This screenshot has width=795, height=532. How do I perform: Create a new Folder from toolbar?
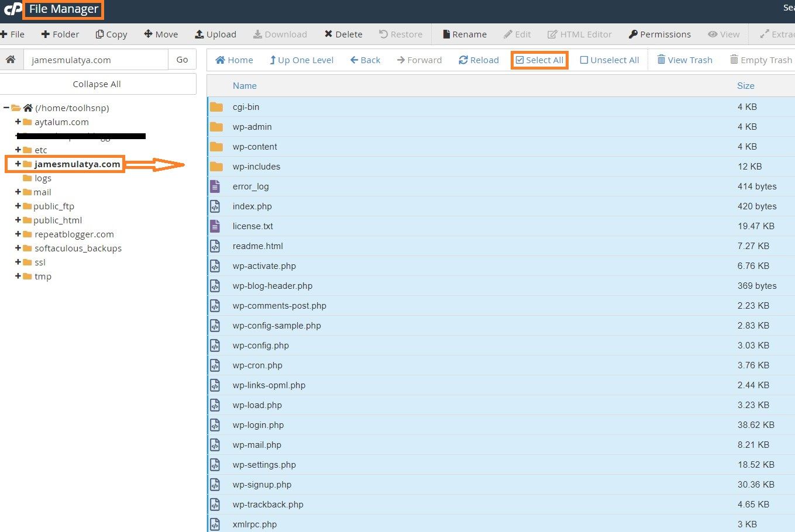(x=60, y=34)
